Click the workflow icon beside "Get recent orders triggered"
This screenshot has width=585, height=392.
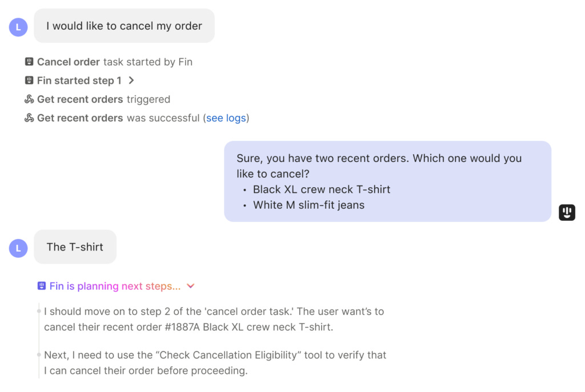click(x=30, y=99)
